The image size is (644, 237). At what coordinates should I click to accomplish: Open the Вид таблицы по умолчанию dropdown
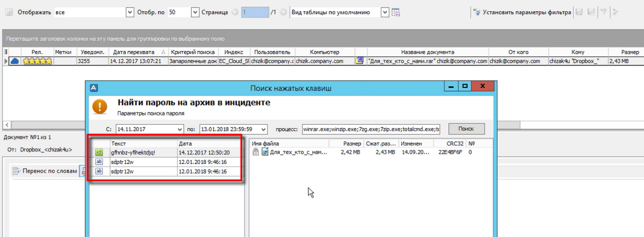[x=385, y=13]
